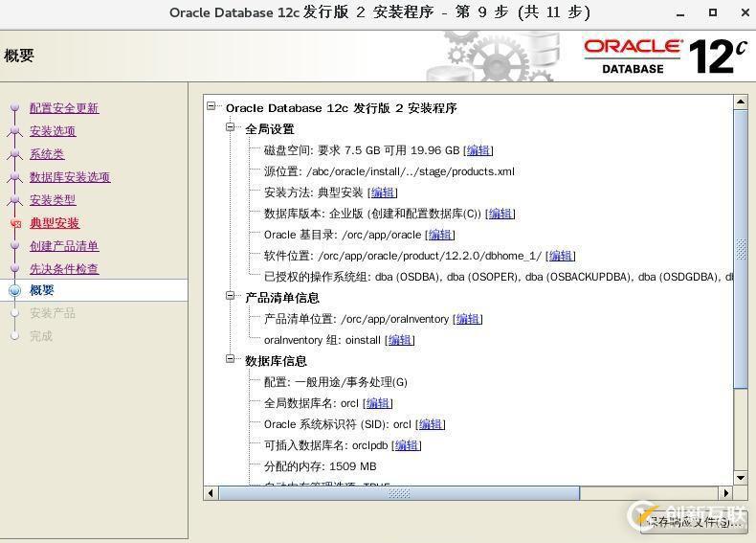
Task: Open the 配置安全更新 step
Action: coord(64,108)
